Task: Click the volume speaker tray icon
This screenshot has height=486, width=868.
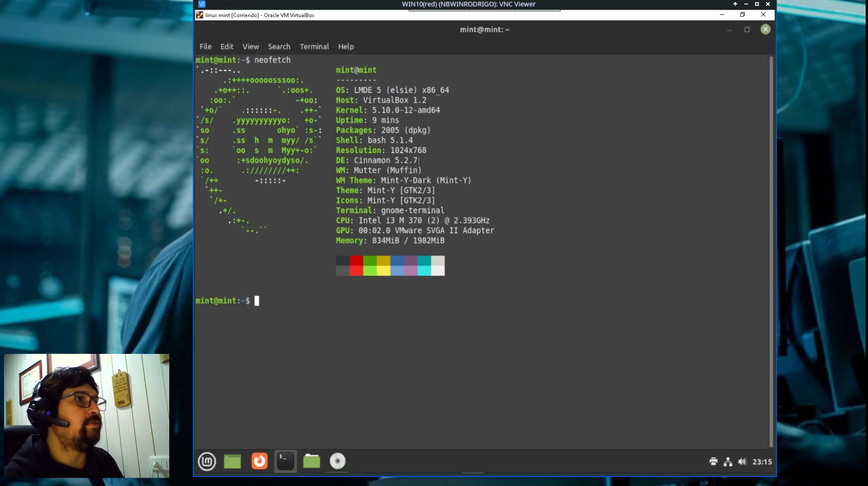Action: [x=742, y=461]
